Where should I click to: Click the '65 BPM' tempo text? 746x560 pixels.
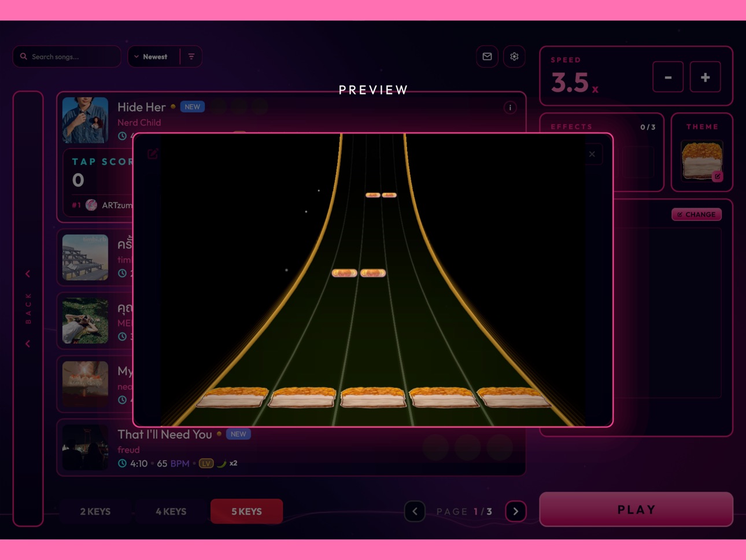[173, 463]
